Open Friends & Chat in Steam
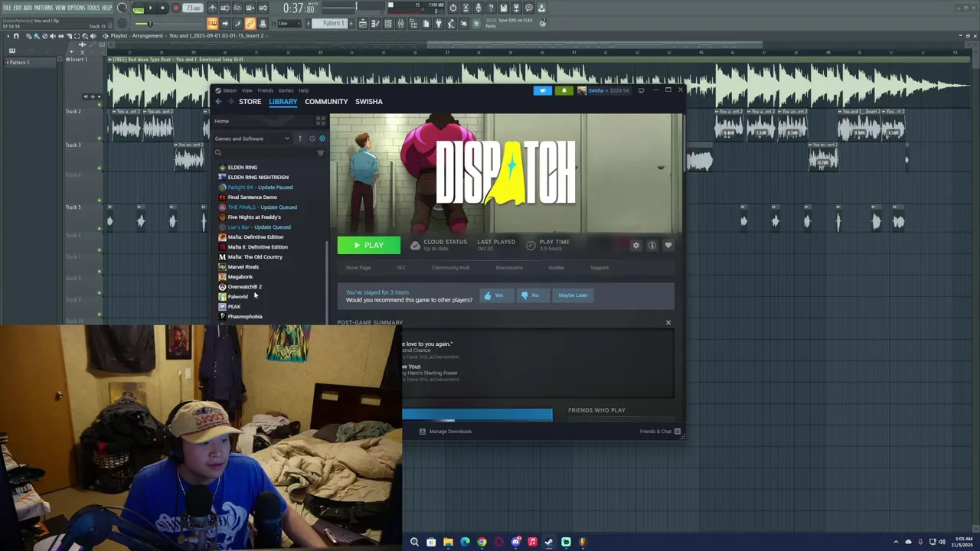 coord(660,432)
